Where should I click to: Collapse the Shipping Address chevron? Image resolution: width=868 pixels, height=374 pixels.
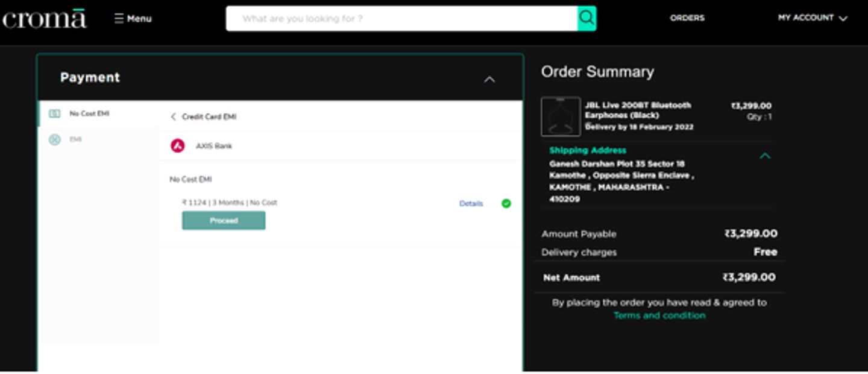point(765,156)
